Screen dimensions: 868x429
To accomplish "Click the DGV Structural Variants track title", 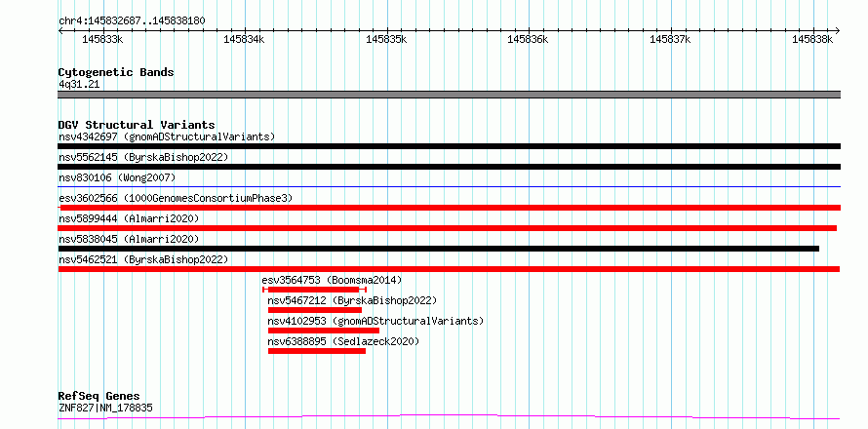I will tap(137, 125).
